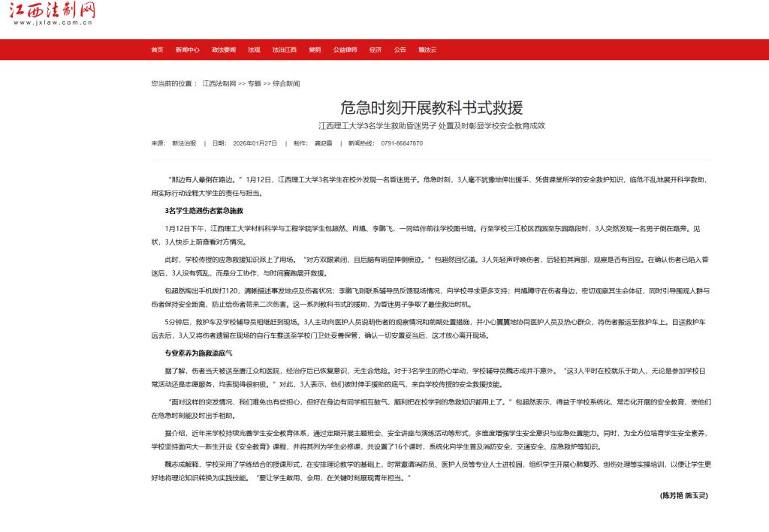Click 江西法制网 in the breadcrumb trail
The image size is (769, 532).
tap(219, 83)
